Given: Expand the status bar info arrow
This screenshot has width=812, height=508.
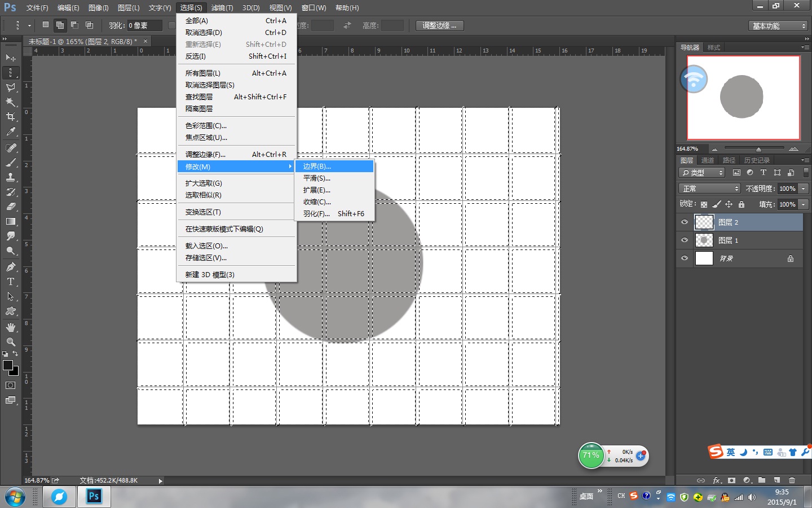Looking at the screenshot, I should point(161,481).
